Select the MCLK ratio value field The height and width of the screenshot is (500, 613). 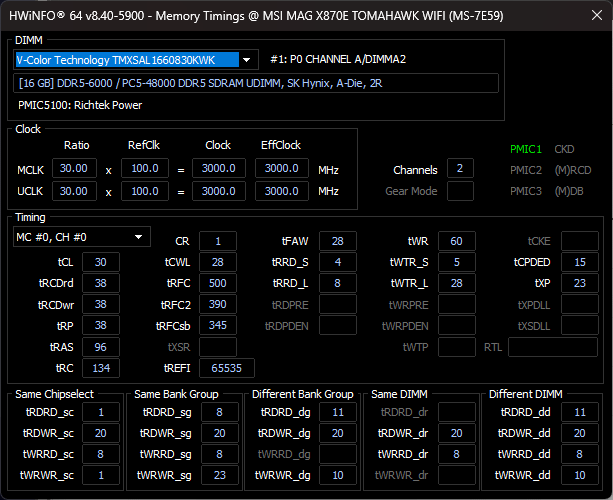click(x=74, y=170)
